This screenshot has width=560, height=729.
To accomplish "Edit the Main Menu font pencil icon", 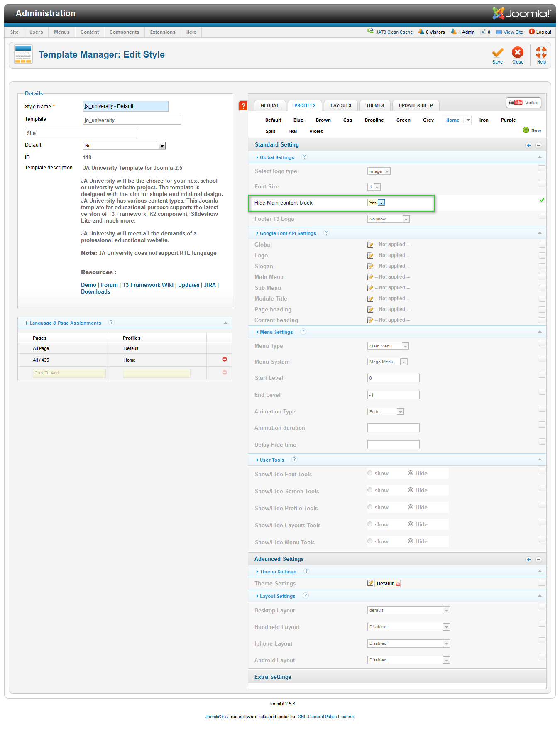I will [x=370, y=277].
